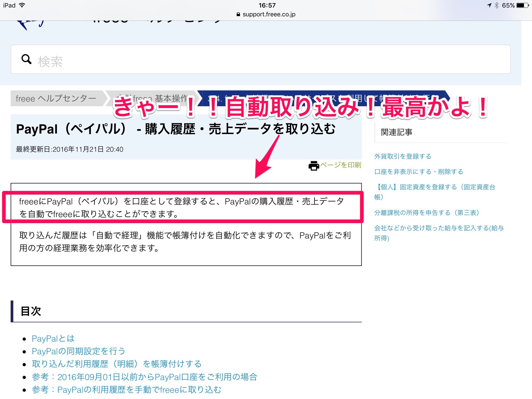Viewport: 532px width, 399px height.
Task: Open the freee ヘルプセンター breadcrumb
Action: click(x=56, y=98)
